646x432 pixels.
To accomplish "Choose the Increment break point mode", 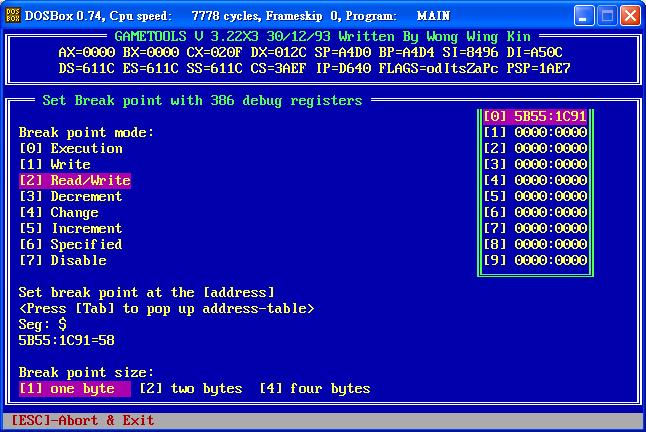I will tap(71, 228).
